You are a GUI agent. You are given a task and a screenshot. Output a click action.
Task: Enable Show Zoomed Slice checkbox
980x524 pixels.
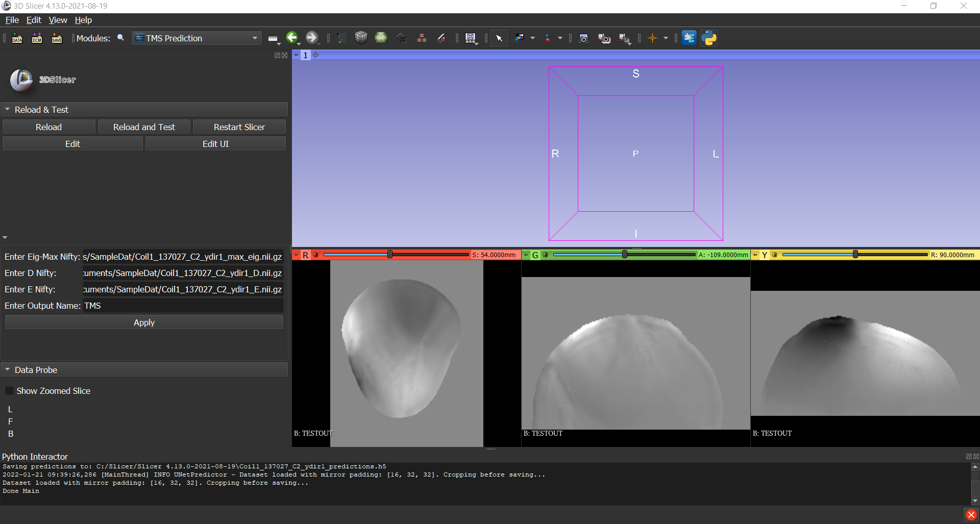point(9,391)
